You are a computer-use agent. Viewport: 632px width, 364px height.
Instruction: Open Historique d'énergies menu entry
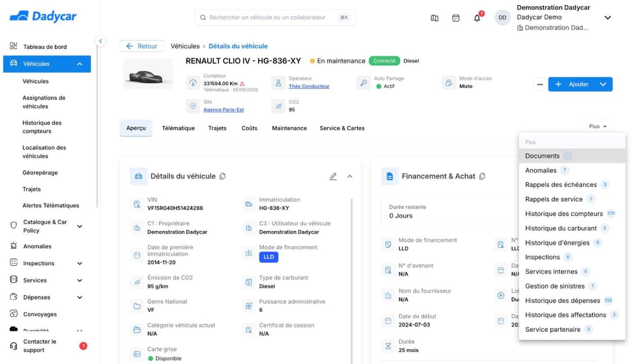coord(572,242)
